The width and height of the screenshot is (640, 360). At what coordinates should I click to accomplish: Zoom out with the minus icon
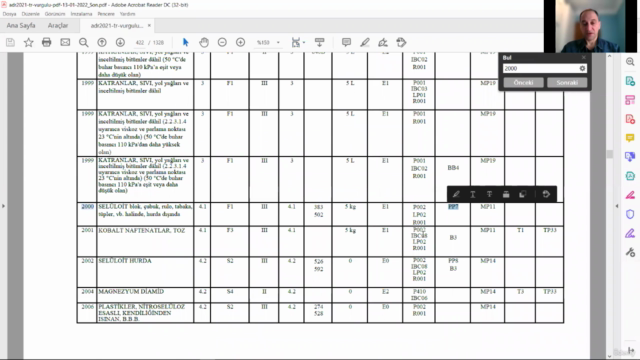(222, 42)
